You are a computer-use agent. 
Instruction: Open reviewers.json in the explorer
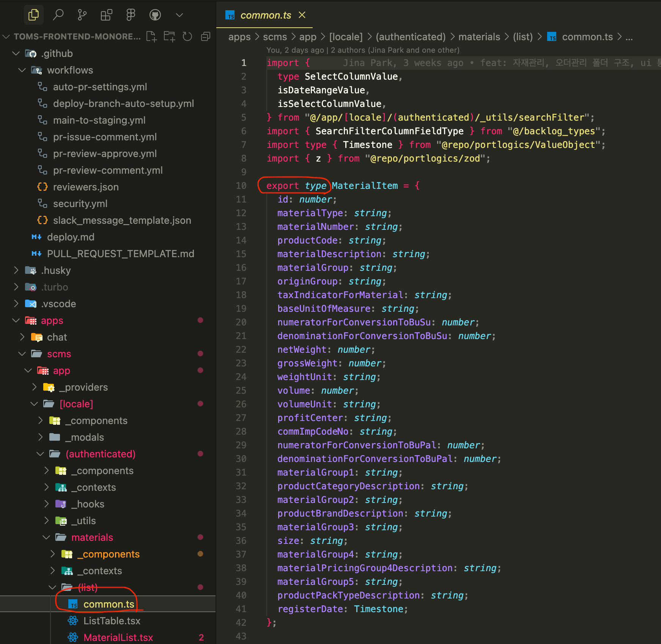[x=86, y=187]
